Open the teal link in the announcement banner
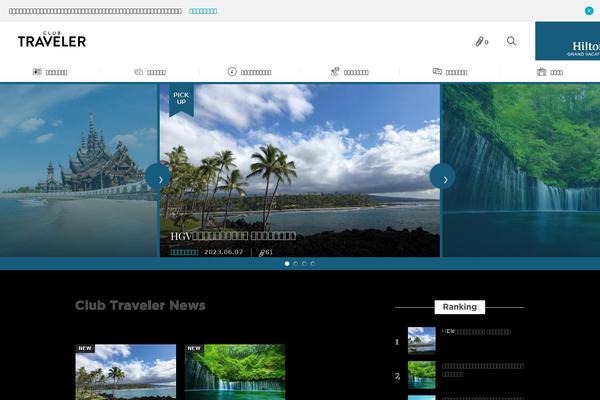The image size is (600, 400). [x=203, y=11]
